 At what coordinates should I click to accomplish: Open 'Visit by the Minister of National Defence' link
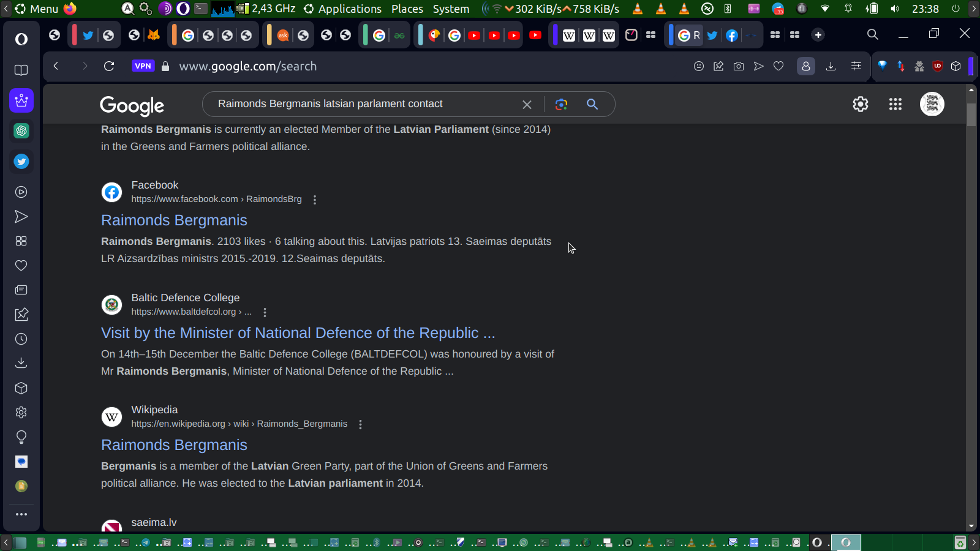click(298, 333)
